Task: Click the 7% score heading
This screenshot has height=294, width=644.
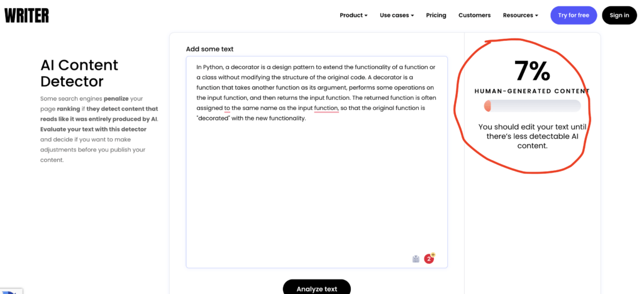Action: click(x=532, y=70)
